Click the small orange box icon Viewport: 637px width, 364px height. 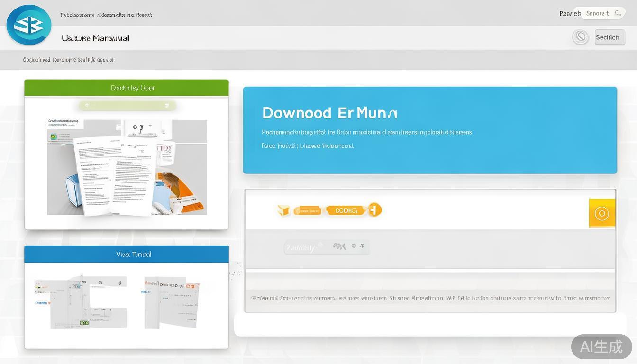(283, 210)
